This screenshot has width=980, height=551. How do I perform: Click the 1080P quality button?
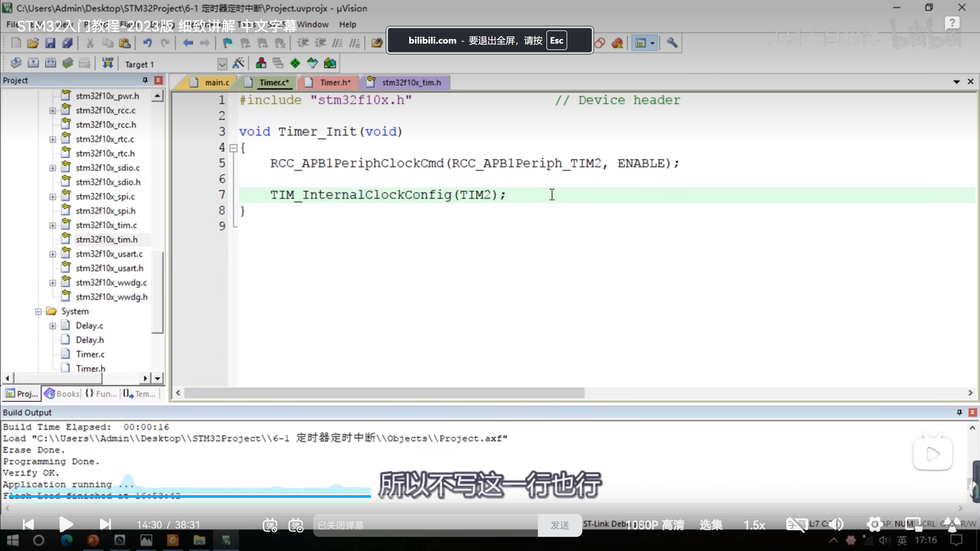(655, 525)
